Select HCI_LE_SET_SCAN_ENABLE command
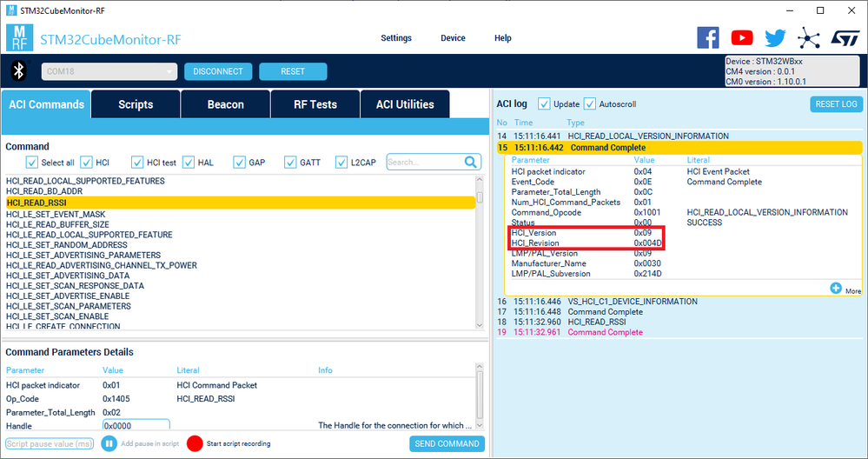868x459 pixels. pyautogui.click(x=57, y=316)
